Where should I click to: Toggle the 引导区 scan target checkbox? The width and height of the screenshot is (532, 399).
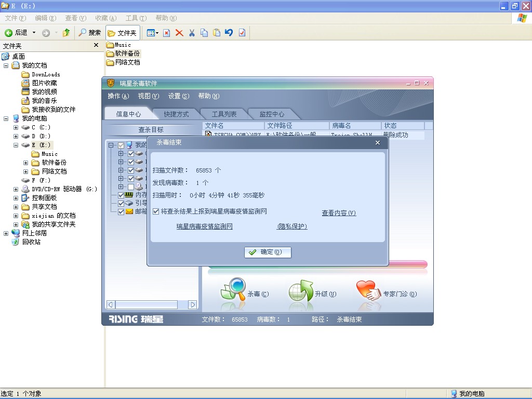click(x=121, y=204)
